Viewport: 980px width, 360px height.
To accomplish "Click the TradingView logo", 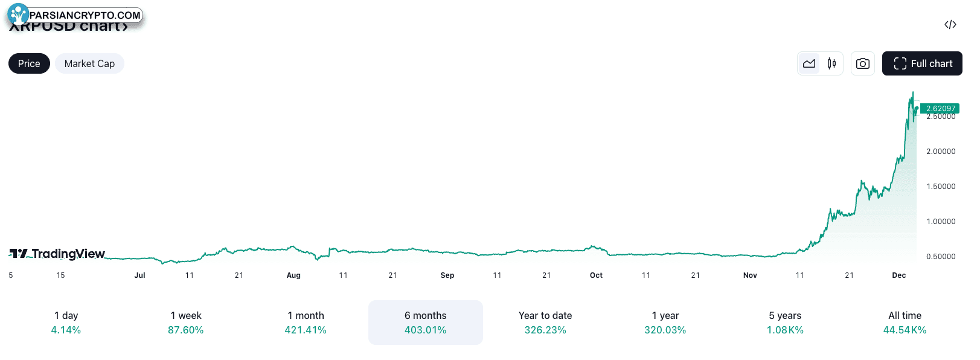I will pyautogui.click(x=57, y=254).
